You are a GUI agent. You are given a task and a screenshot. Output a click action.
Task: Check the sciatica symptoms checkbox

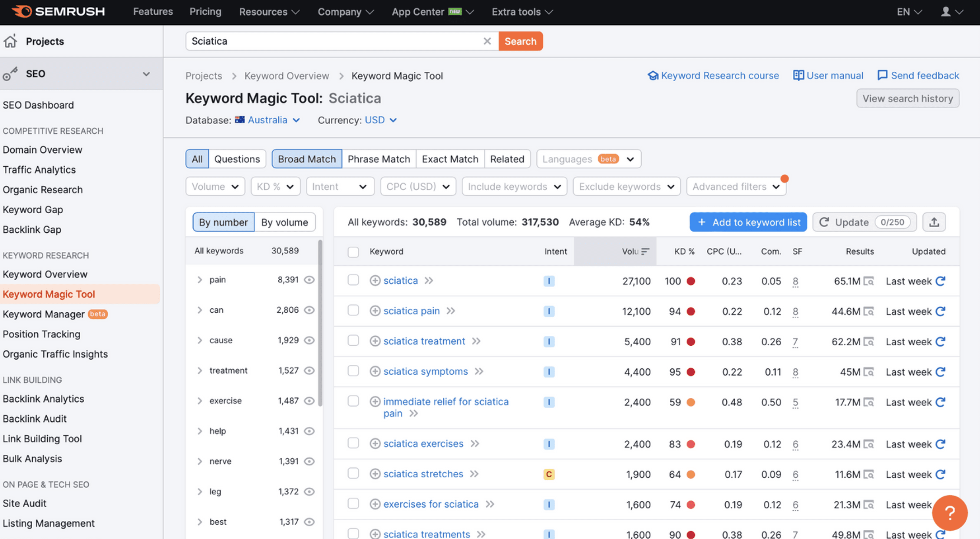353,370
